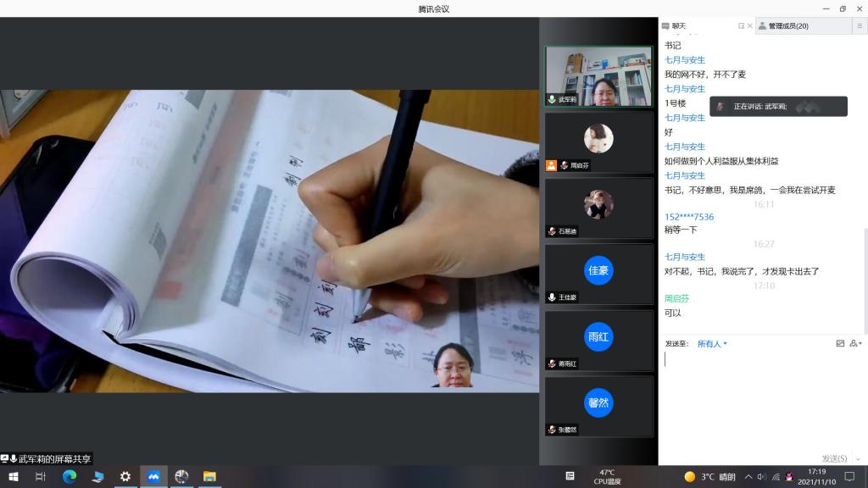Pop out the chat panel window

coord(741,26)
